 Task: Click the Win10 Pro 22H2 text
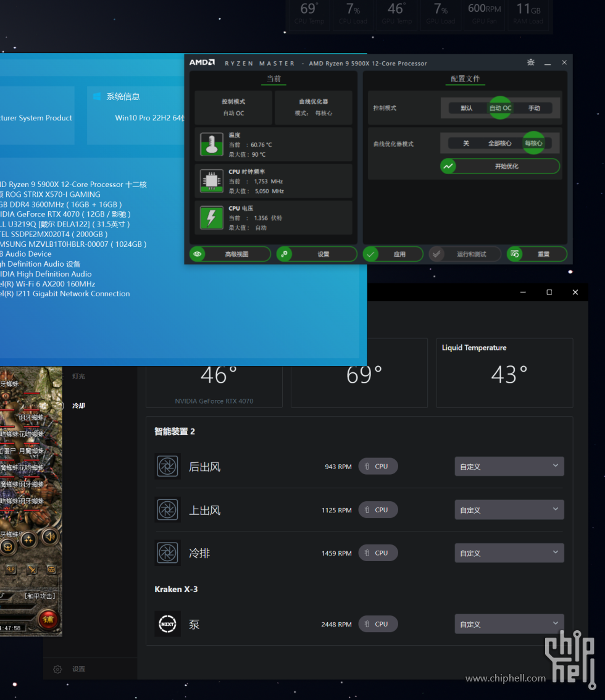(x=149, y=118)
